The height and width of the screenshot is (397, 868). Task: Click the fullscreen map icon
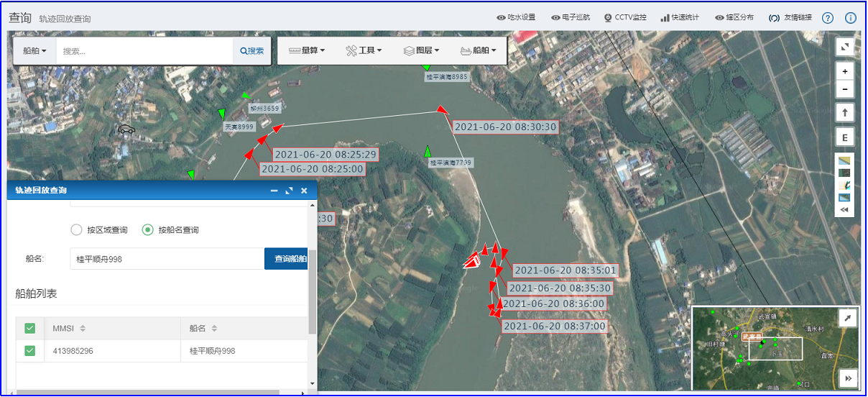pos(845,47)
